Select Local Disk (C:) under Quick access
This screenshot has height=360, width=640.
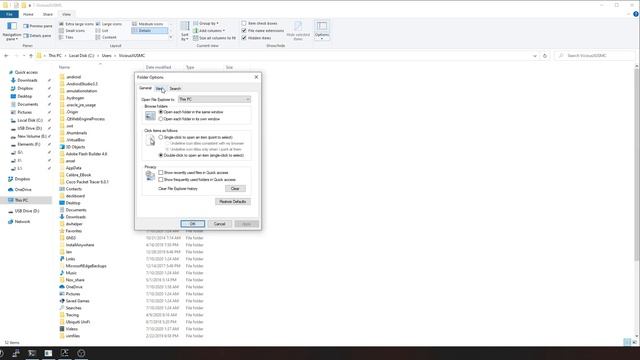30,120
